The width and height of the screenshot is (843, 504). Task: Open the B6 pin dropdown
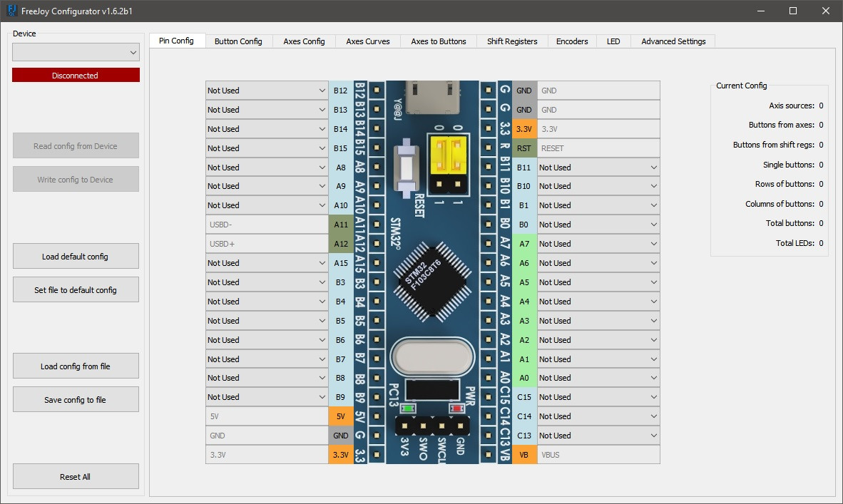pos(267,339)
